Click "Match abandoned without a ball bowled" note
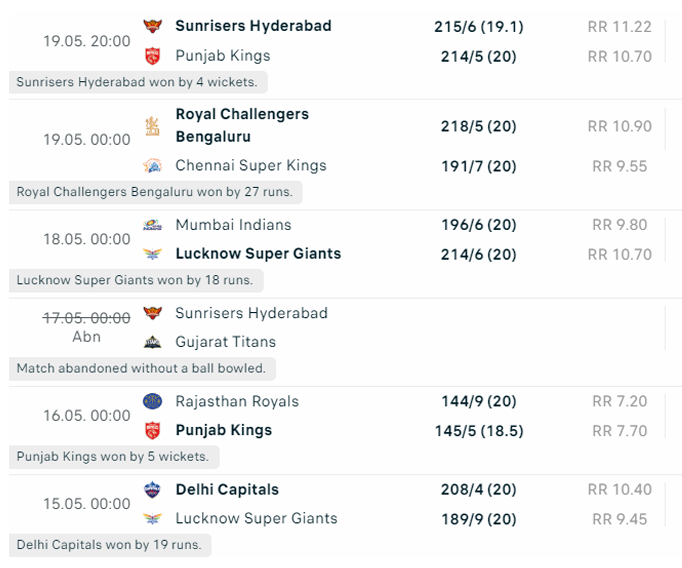The height and width of the screenshot is (568, 682). pos(142,368)
